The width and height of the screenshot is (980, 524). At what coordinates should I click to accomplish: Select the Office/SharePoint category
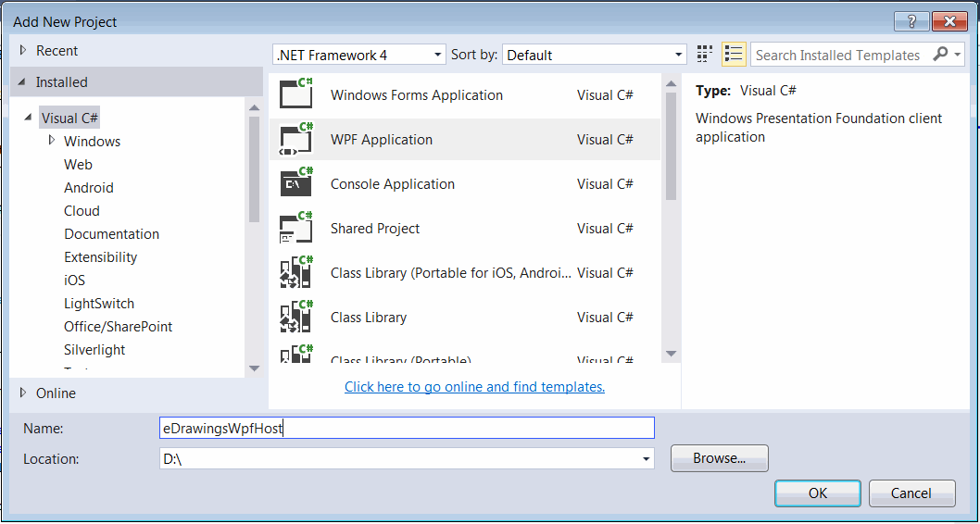point(119,326)
